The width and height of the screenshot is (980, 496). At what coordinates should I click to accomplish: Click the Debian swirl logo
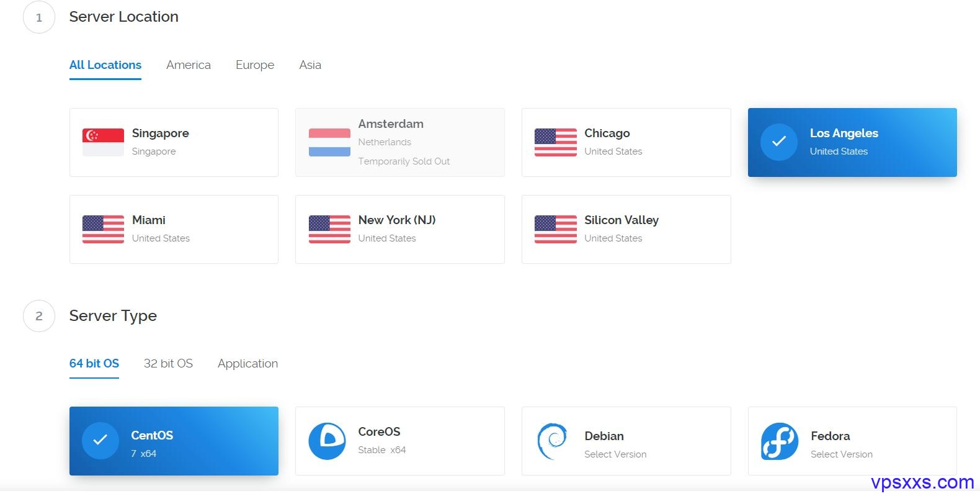pos(552,441)
